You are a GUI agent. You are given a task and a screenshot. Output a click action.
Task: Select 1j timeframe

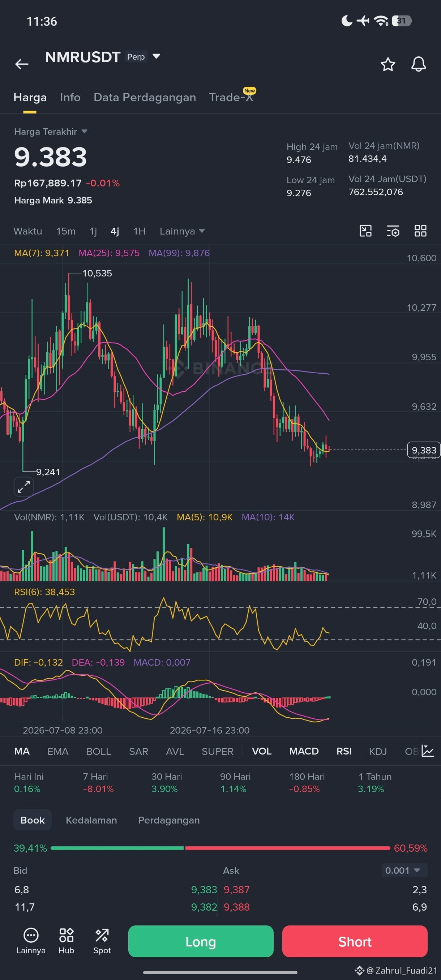click(x=93, y=231)
